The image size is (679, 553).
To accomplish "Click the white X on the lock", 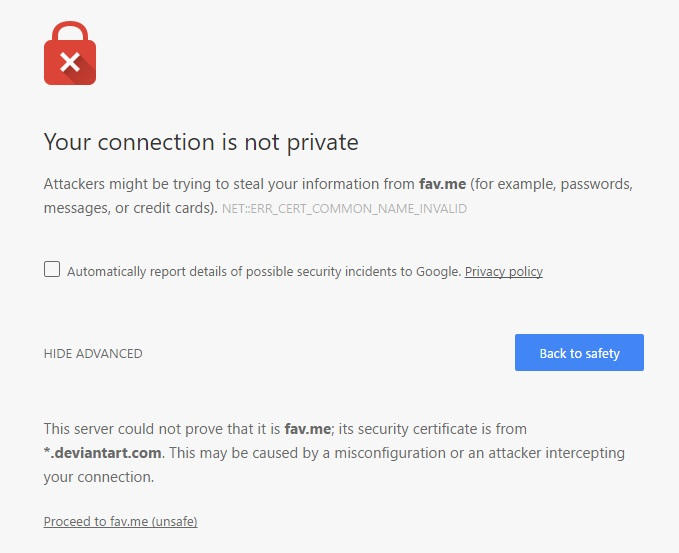I will [x=69, y=63].
